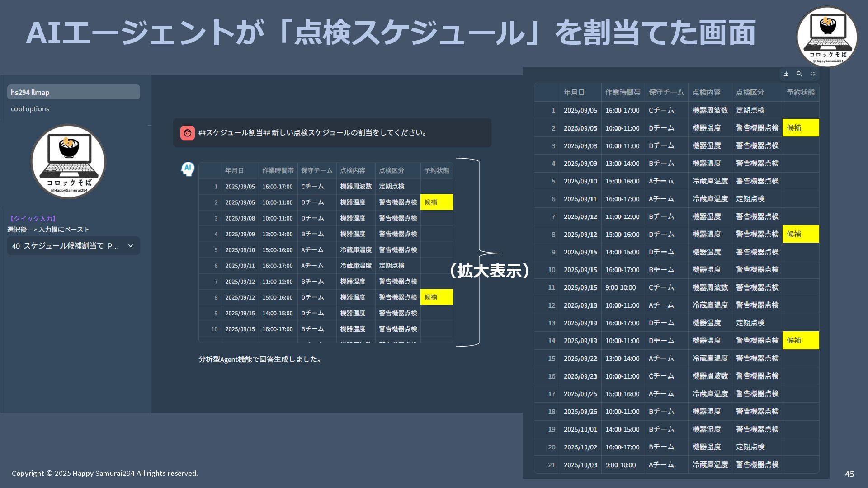The height and width of the screenshot is (488, 868).
Task: Click the download icon above enlarged table
Action: click(x=786, y=74)
